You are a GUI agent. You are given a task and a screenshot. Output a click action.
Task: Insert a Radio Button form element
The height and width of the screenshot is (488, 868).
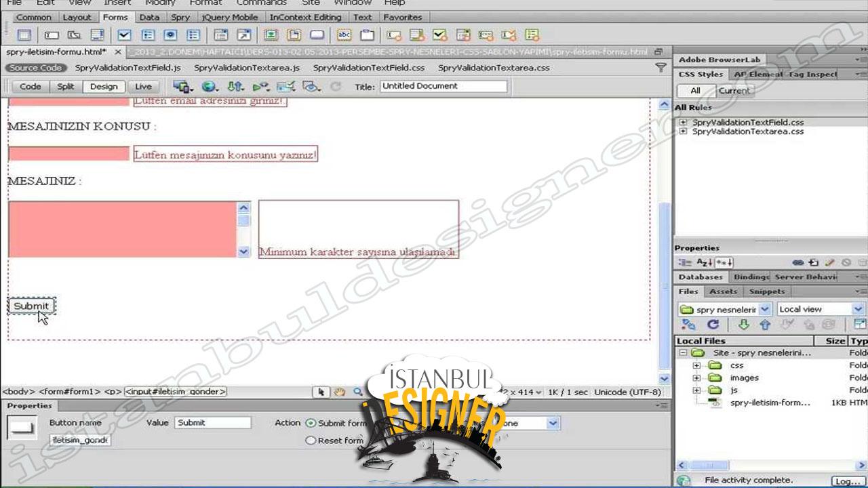(170, 35)
